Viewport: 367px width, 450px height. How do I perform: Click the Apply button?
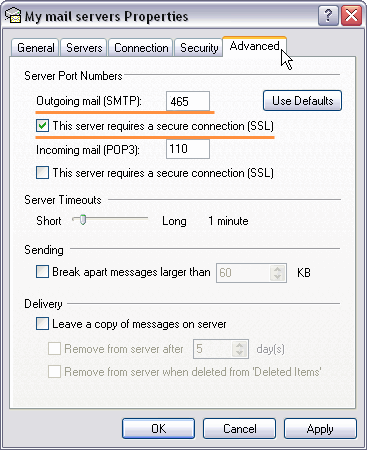(x=320, y=429)
